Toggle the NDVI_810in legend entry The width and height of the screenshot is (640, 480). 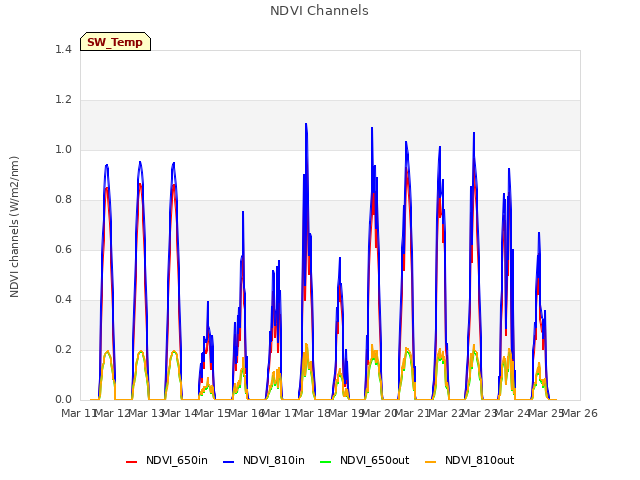(x=264, y=460)
